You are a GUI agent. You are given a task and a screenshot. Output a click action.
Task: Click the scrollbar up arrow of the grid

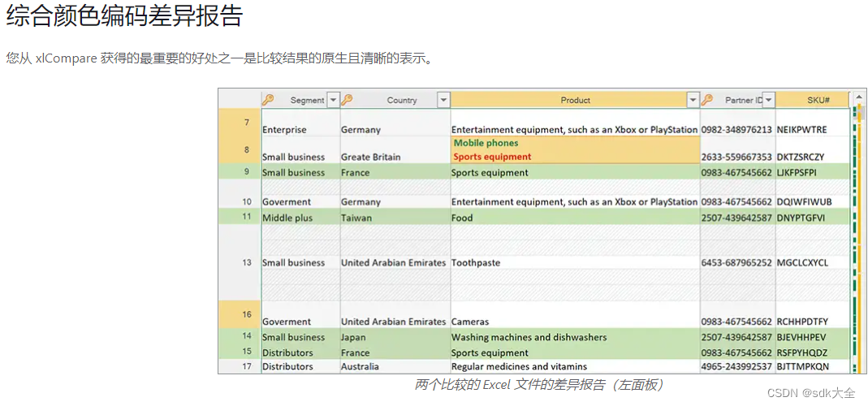[858, 97]
